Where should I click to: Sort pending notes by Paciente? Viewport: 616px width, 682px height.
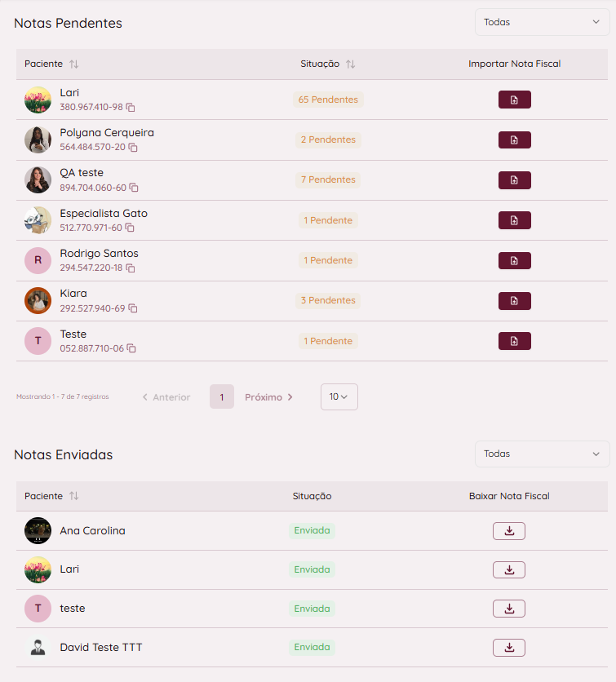(74, 64)
